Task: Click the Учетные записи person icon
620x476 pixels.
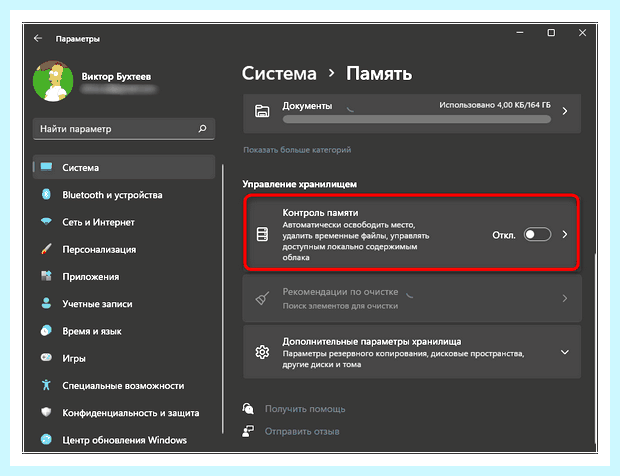Action: (46, 303)
